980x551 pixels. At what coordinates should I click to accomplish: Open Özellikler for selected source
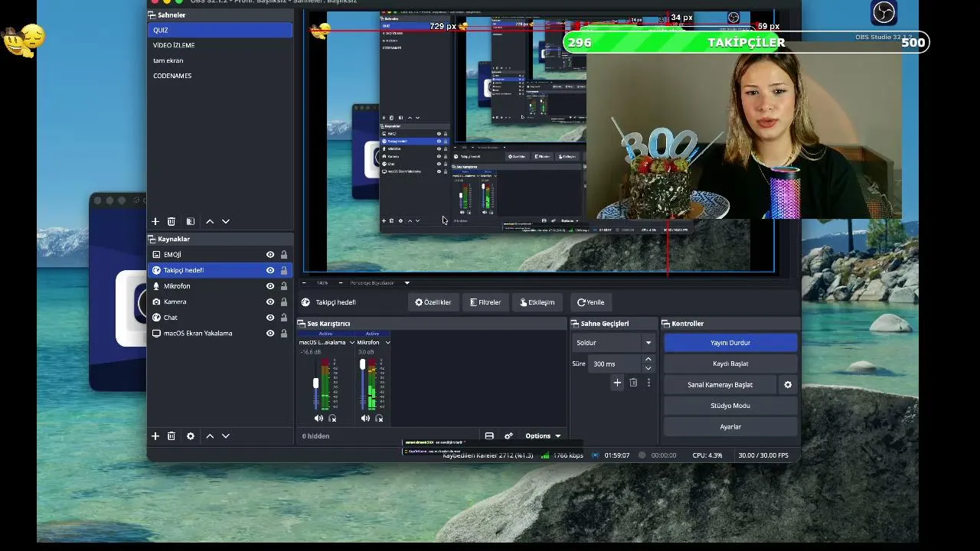click(x=433, y=302)
